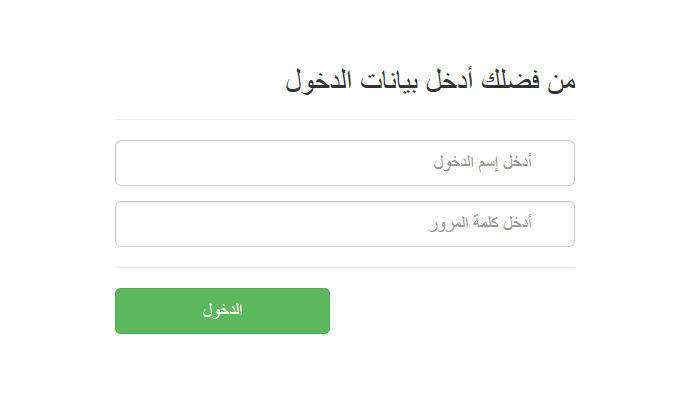Activate the field below the username box
Image resolution: width=690 pixels, height=414 pixels.
(x=345, y=224)
